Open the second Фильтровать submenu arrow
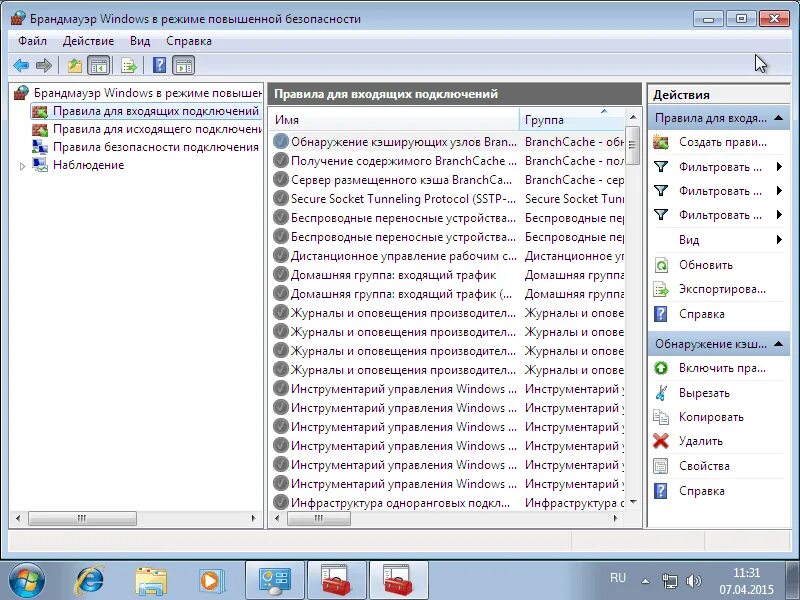Screen dimensions: 800x600 779,191
